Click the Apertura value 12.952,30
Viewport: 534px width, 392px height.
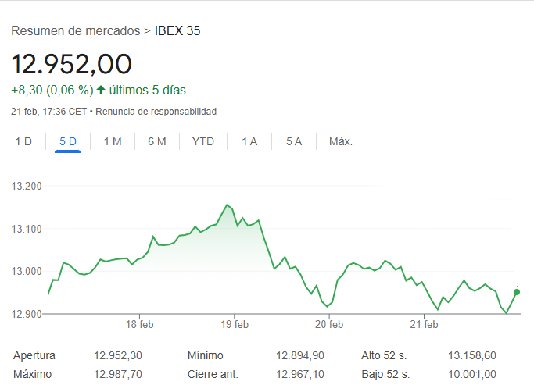tap(119, 355)
